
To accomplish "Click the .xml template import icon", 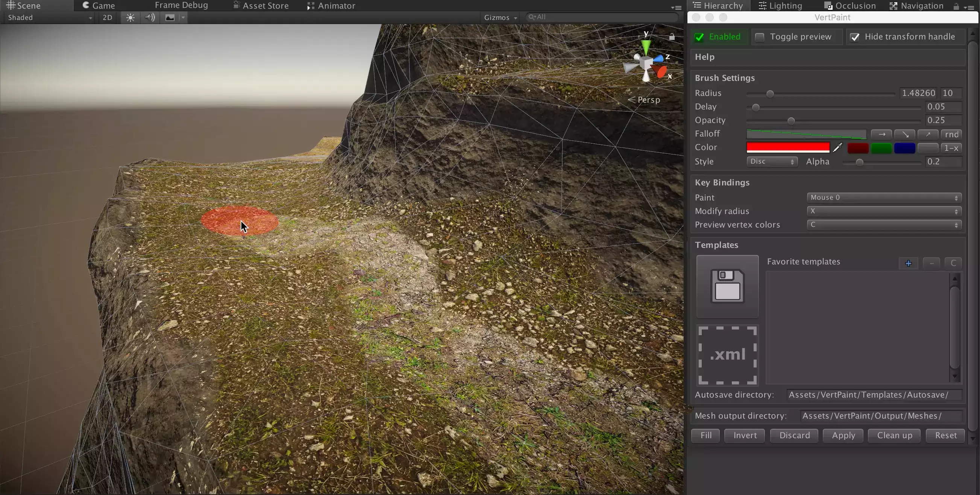I will 727,355.
